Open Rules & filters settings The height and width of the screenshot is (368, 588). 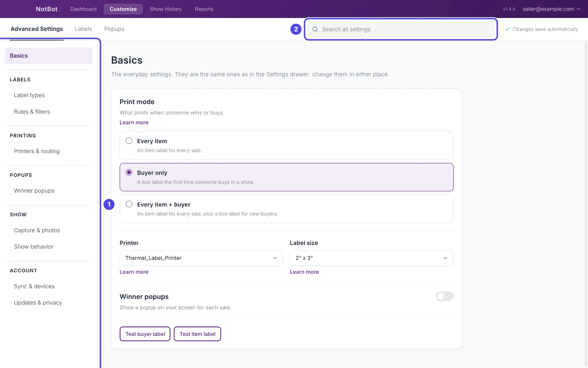click(32, 112)
